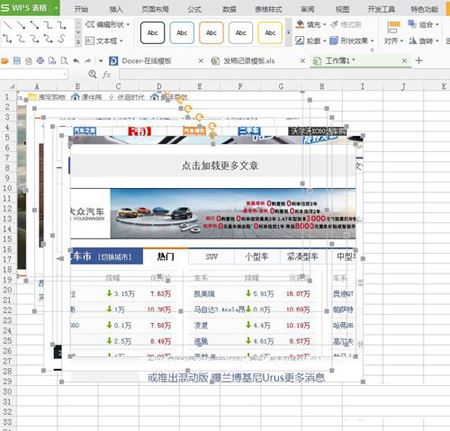
Task: Apply the gray-bordered Abc shape style
Action: tap(240, 33)
